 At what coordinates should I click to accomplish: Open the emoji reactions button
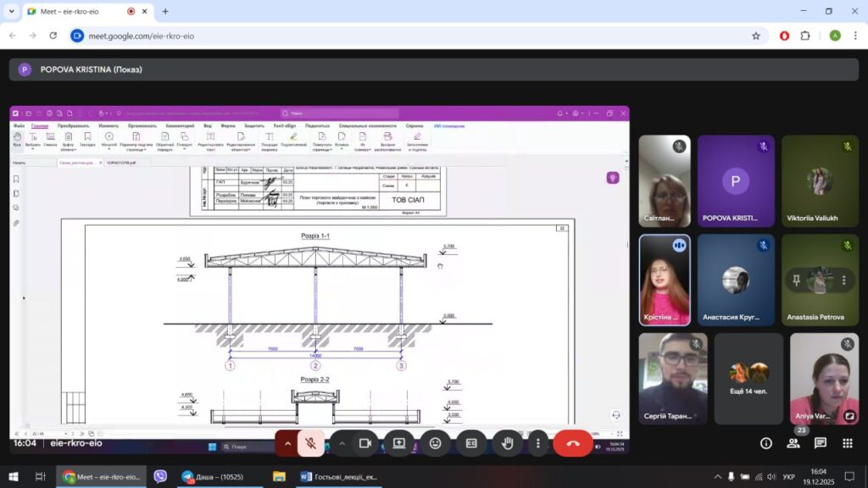coord(436,443)
